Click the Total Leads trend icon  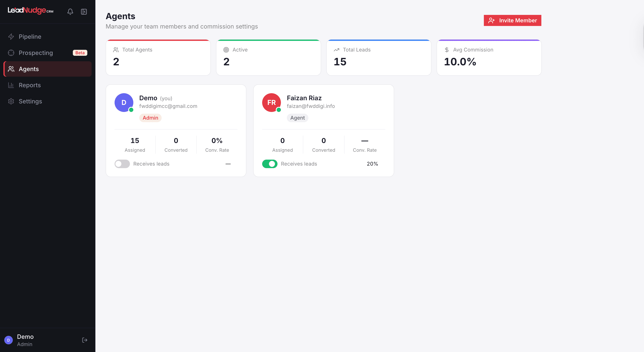coord(336,50)
